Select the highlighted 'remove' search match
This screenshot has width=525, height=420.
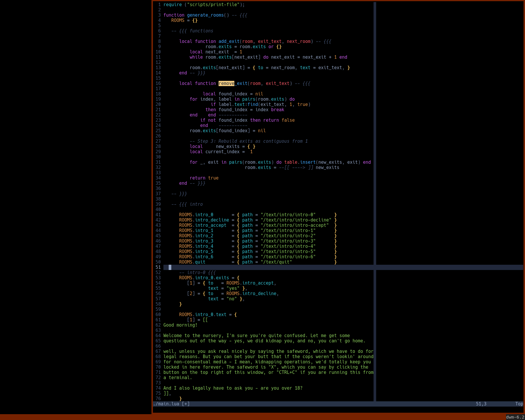[226, 83]
